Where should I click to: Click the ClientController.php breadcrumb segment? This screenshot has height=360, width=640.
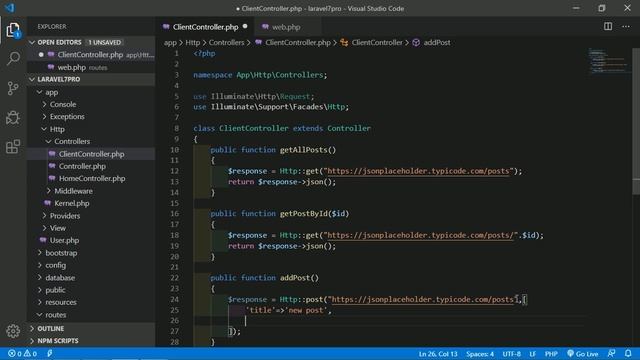pos(298,42)
